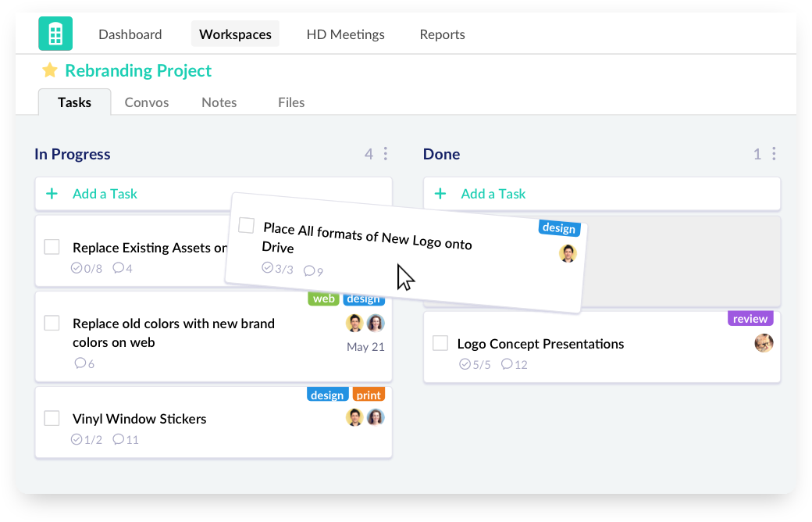Open the In Progress column options menu

click(386, 153)
